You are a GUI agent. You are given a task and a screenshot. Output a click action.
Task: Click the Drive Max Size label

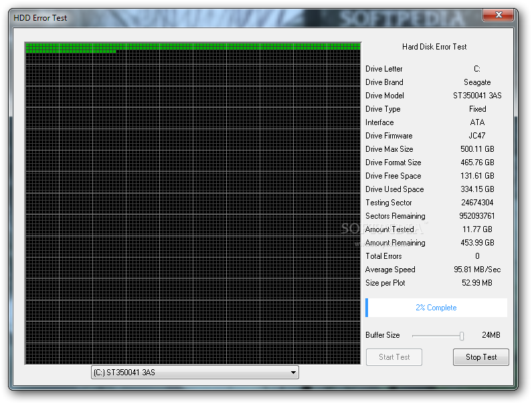(389, 149)
